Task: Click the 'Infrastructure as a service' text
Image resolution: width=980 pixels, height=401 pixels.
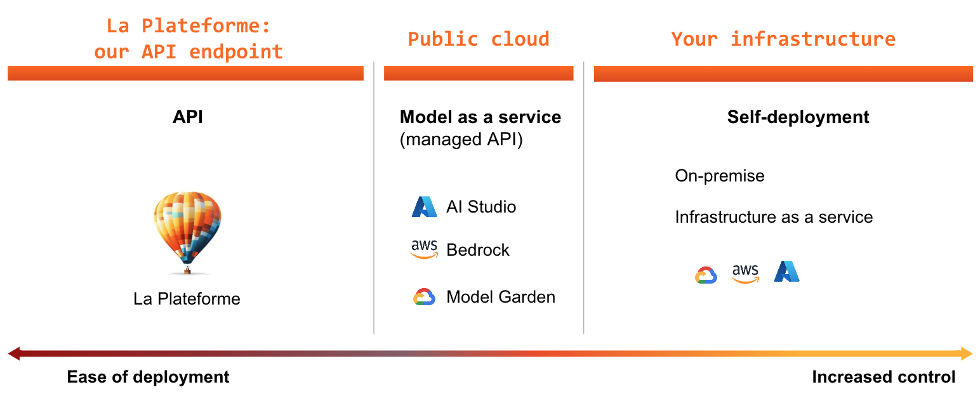Action: 774,217
